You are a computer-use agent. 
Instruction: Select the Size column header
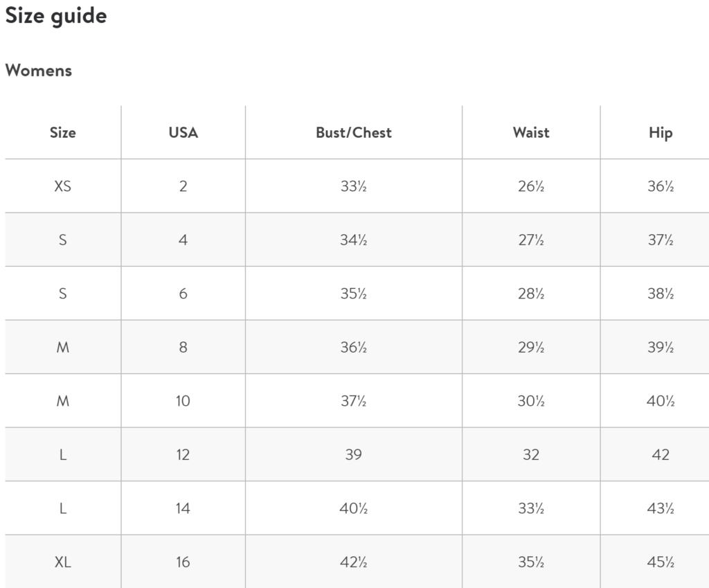[x=63, y=132]
